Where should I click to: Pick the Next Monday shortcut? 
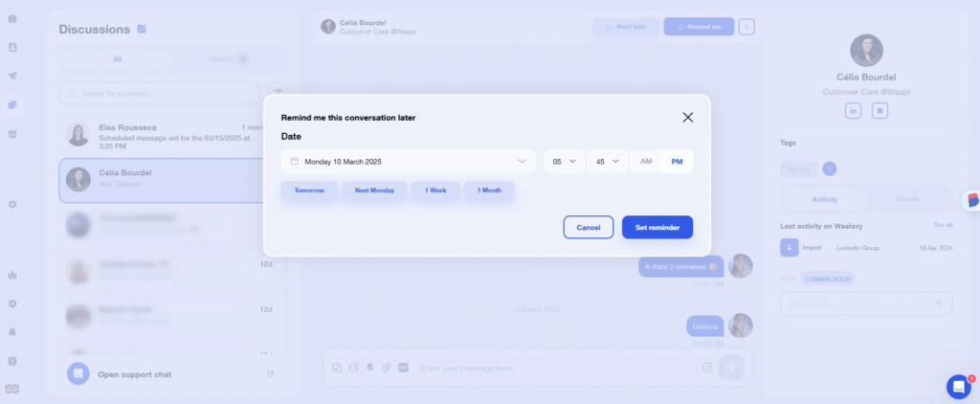pos(374,191)
